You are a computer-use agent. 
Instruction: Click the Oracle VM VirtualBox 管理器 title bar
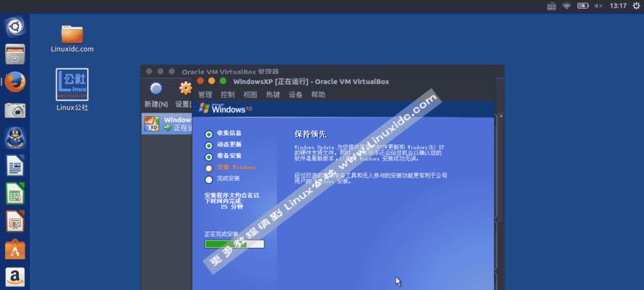pos(230,72)
